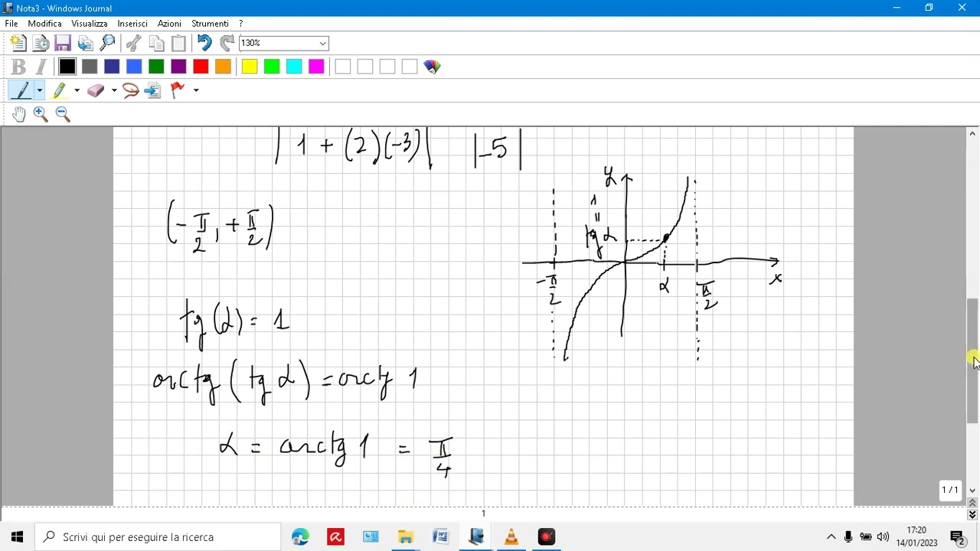980x551 pixels.
Task: Select the lasso Selection tool
Action: click(x=131, y=90)
